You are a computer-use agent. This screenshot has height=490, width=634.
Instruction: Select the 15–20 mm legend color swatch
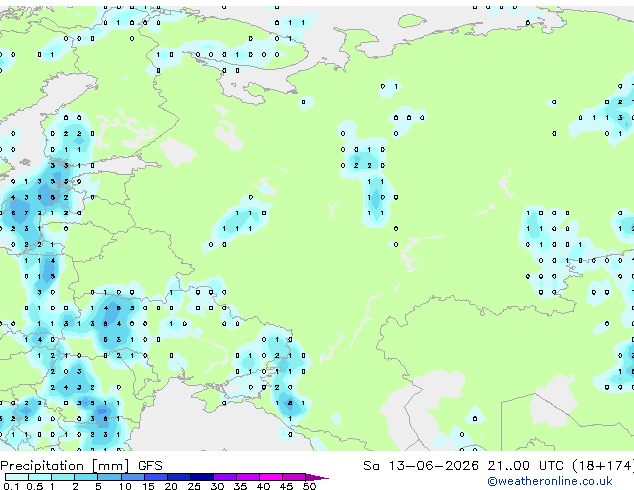[x=155, y=477]
